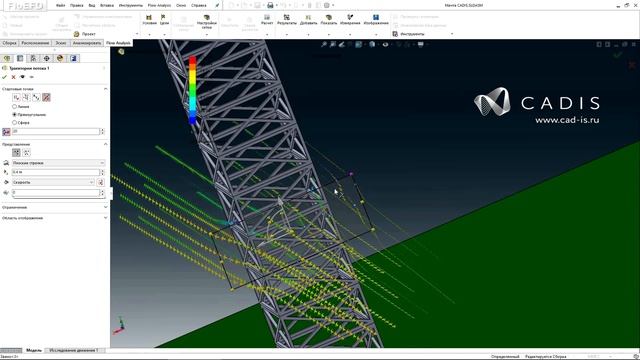Open the Справка menu
640x360 pixels.
199,5
